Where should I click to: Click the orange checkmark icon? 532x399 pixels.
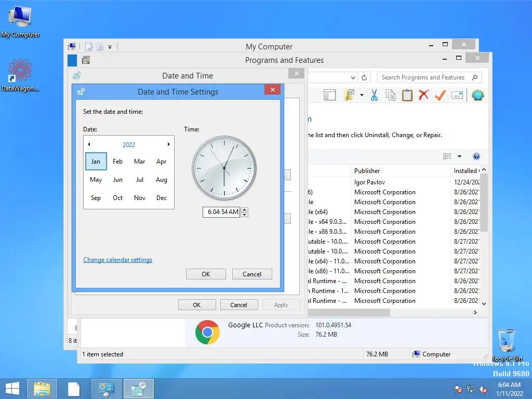coord(440,96)
